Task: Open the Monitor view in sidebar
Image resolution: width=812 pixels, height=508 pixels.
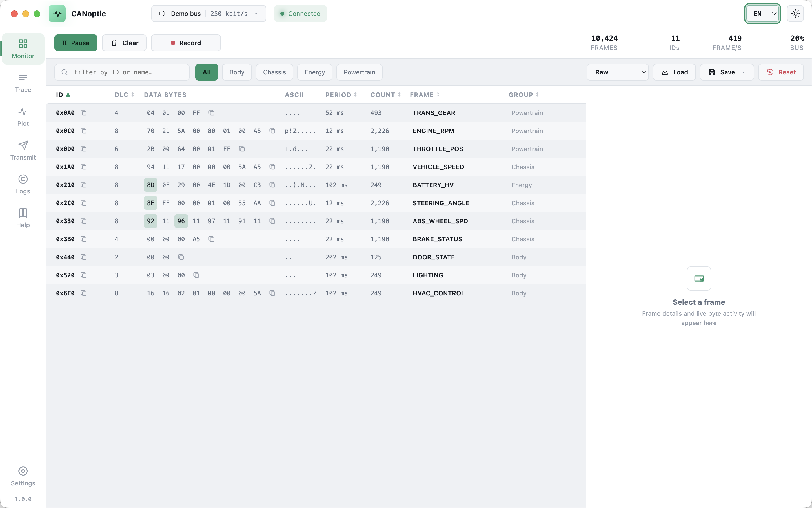Action: click(23, 49)
